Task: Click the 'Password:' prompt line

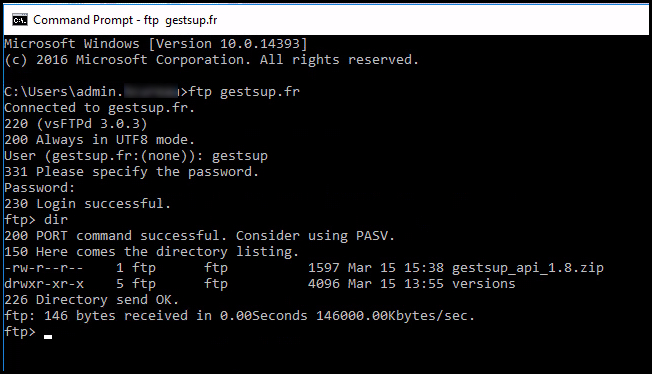Action: 40,188
